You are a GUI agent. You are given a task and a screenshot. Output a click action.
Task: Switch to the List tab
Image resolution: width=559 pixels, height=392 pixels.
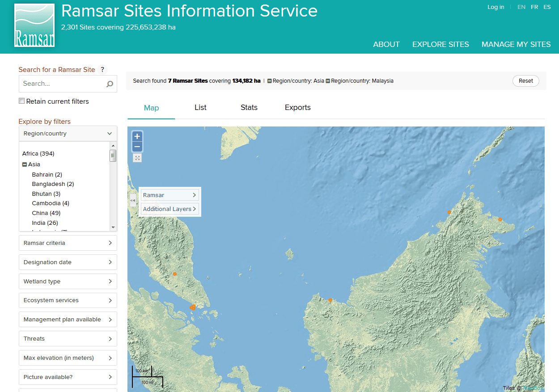(200, 107)
